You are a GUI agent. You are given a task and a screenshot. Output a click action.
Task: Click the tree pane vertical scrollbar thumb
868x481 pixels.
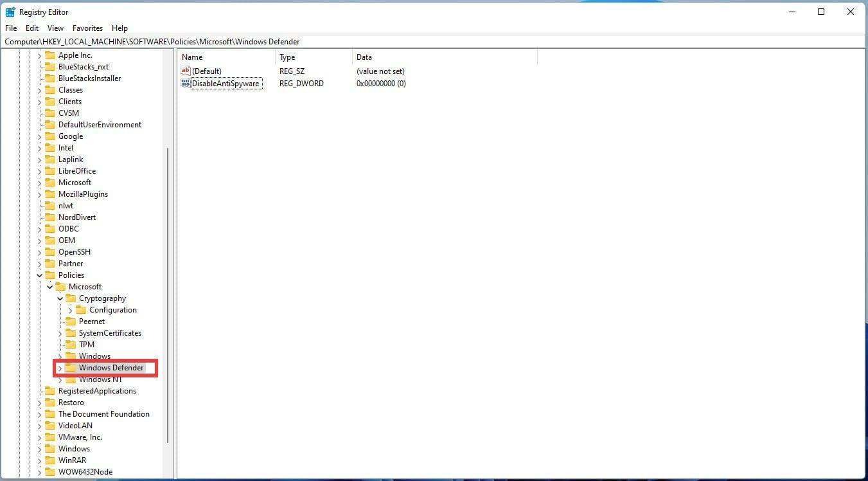(x=168, y=295)
